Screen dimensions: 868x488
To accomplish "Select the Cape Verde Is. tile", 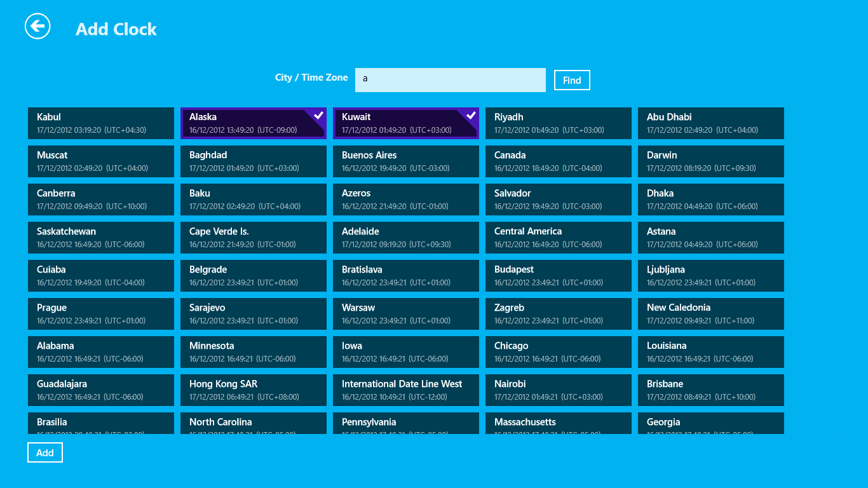I will point(254,238).
